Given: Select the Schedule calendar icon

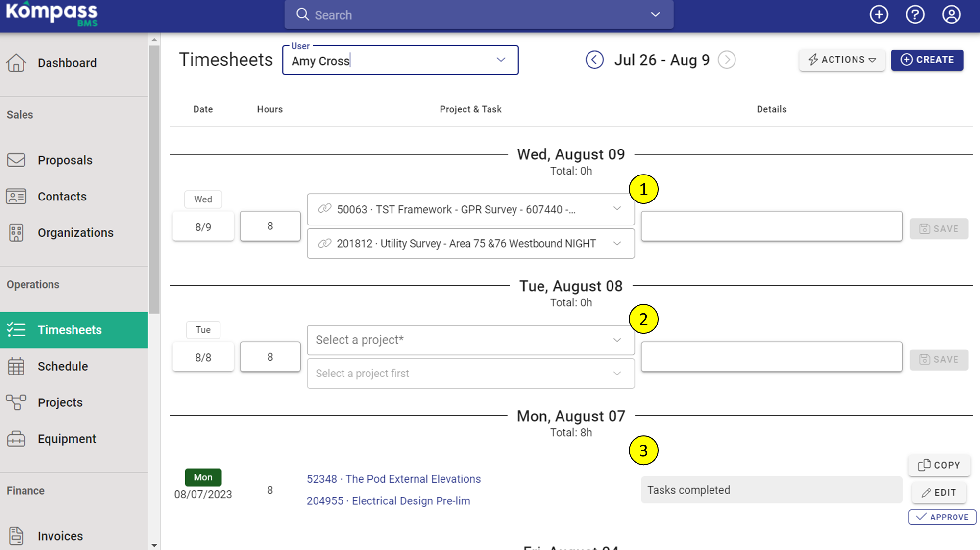Looking at the screenshot, I should (16, 366).
